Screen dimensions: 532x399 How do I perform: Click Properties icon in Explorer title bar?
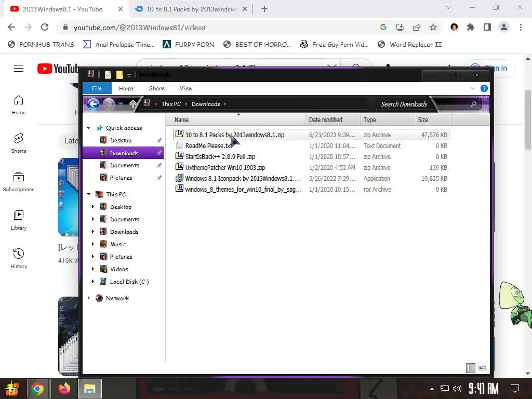108,75
